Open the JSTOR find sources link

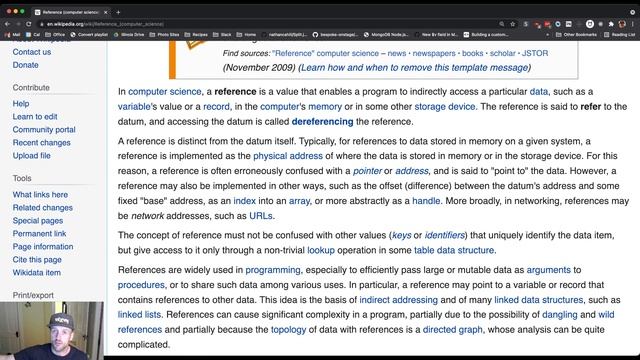point(535,53)
